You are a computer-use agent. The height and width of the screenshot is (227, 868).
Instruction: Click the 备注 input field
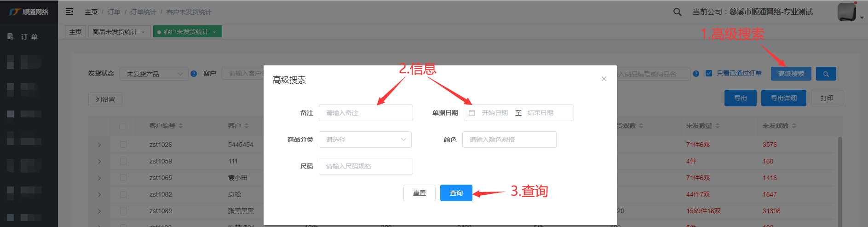coord(366,113)
